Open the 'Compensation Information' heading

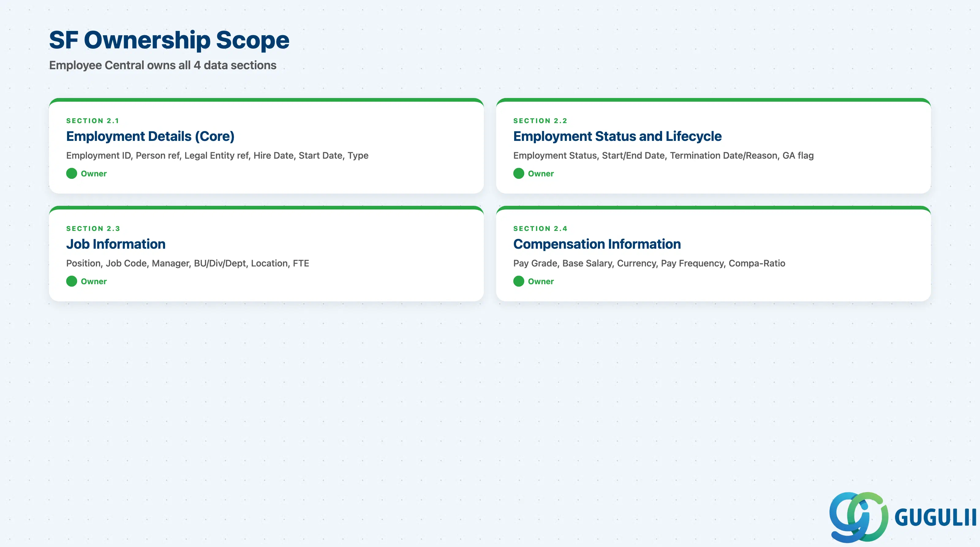(597, 244)
